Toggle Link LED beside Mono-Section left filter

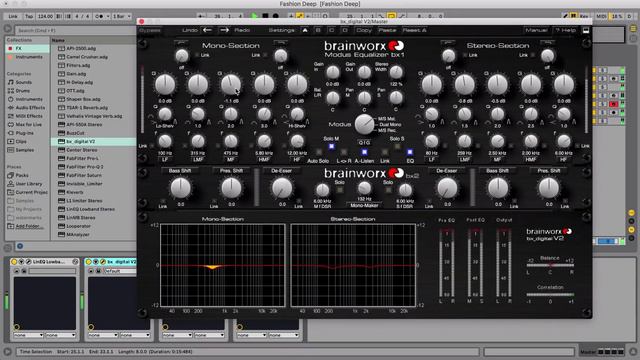click(x=197, y=55)
